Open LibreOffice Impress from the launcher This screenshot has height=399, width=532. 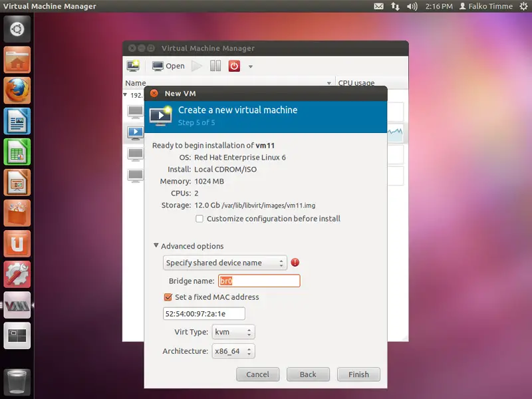tap(17, 182)
